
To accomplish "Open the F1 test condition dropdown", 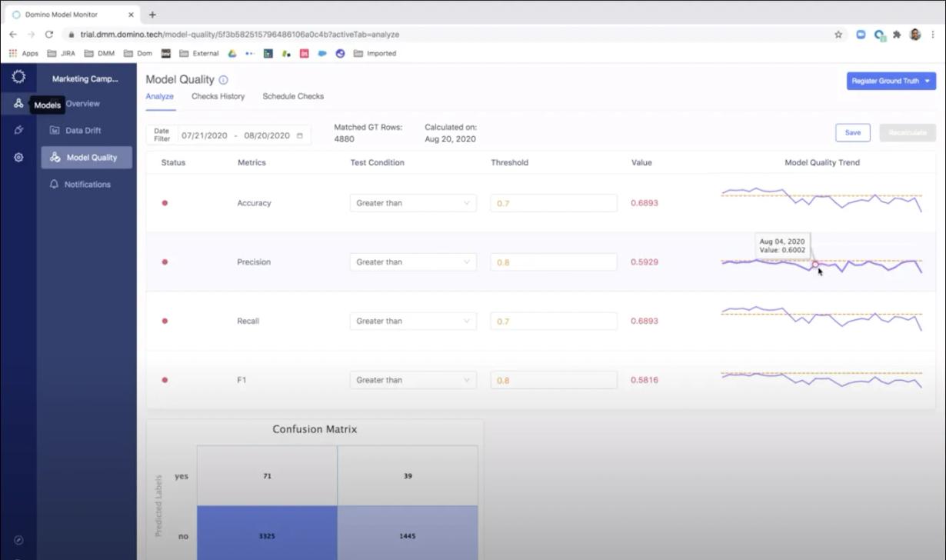I will (412, 379).
